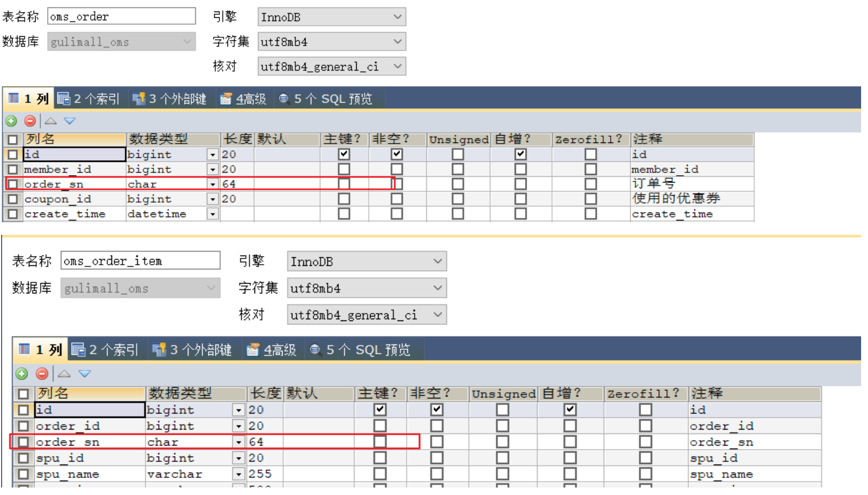Expand utf8mb4 charset dropdown for oms_order_item
The height and width of the screenshot is (495, 868).
438,288
